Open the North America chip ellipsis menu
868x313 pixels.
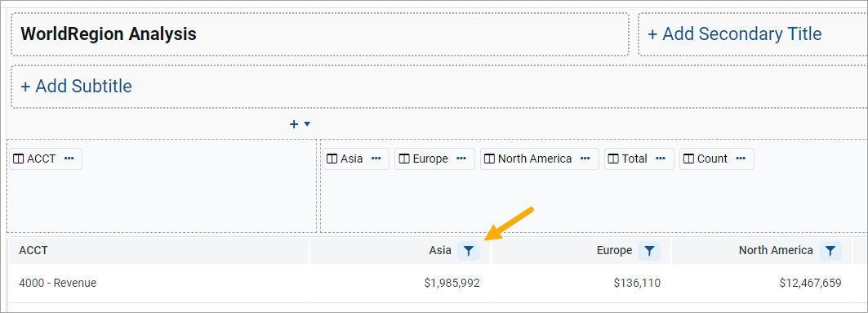(x=585, y=159)
